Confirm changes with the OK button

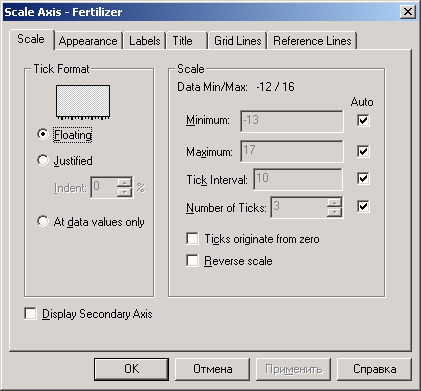[x=131, y=369]
